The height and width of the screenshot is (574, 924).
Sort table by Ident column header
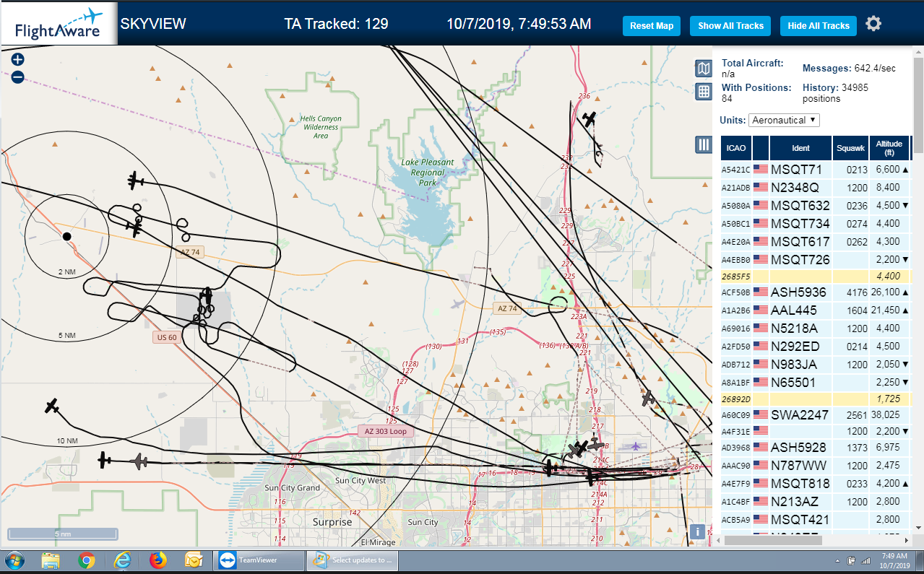800,148
